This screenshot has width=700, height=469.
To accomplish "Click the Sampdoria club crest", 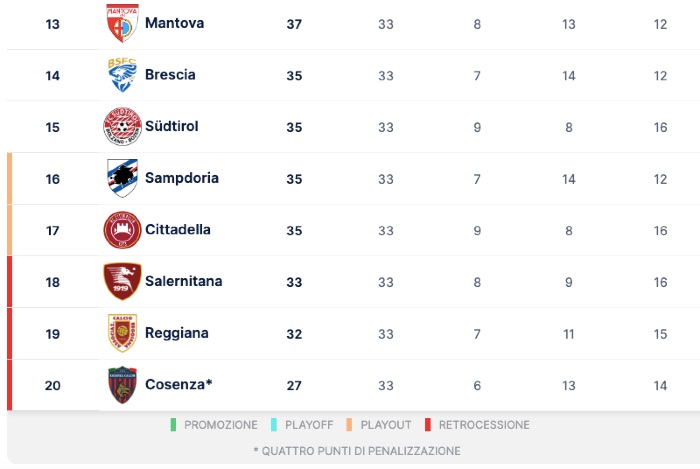I will (122, 178).
